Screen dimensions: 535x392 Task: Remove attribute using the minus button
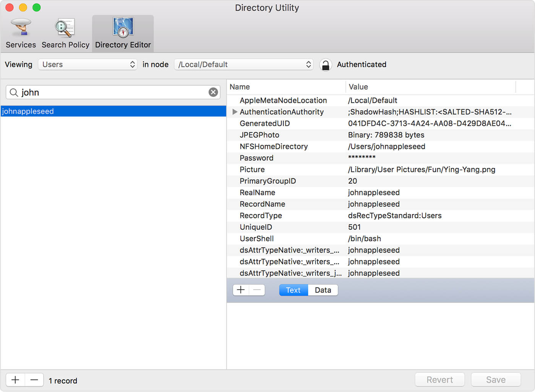[257, 290]
